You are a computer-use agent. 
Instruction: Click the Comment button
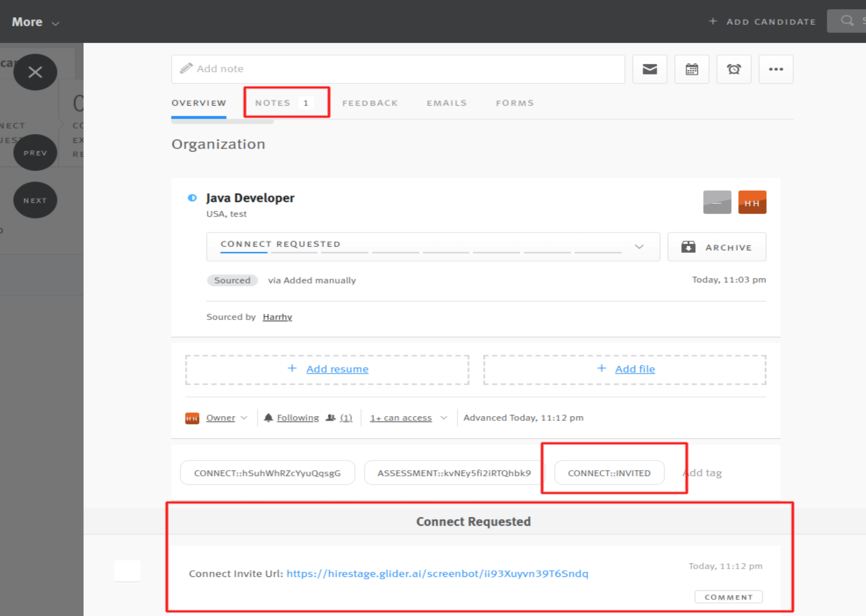click(728, 597)
